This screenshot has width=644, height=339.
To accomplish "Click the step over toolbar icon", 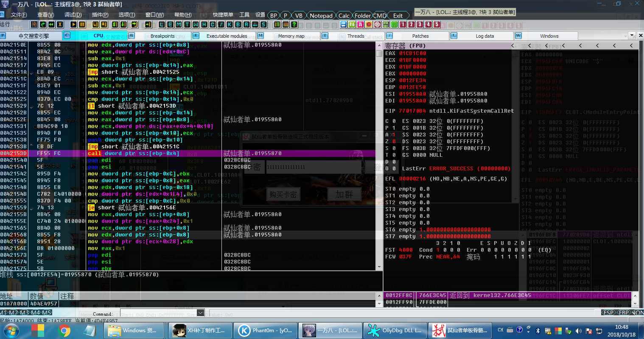I will [104, 25].
